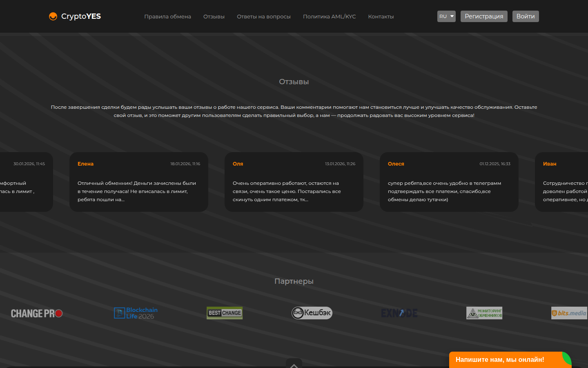Click the Регистрация button
The width and height of the screenshot is (588, 368).
484,16
